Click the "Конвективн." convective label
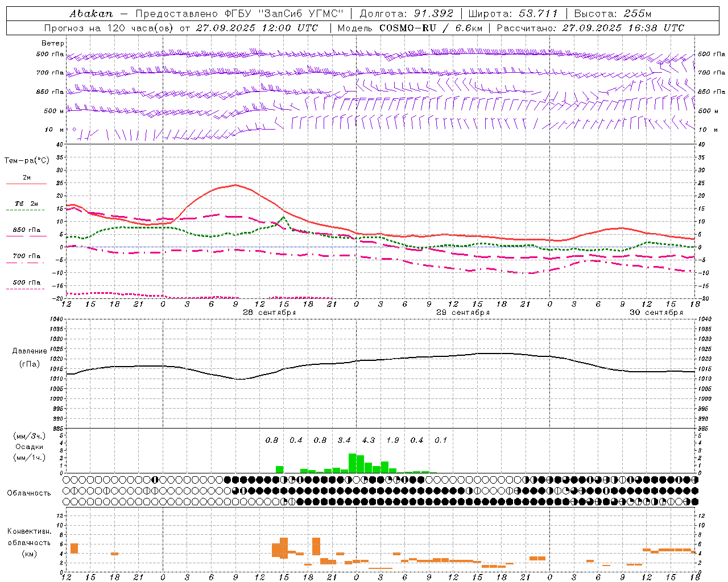This screenshot has width=728, height=582. (30, 531)
